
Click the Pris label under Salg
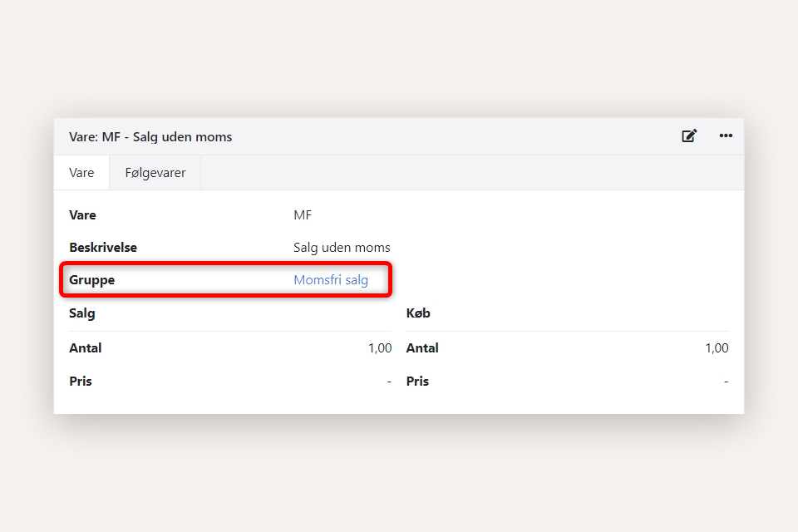pyautogui.click(x=81, y=382)
